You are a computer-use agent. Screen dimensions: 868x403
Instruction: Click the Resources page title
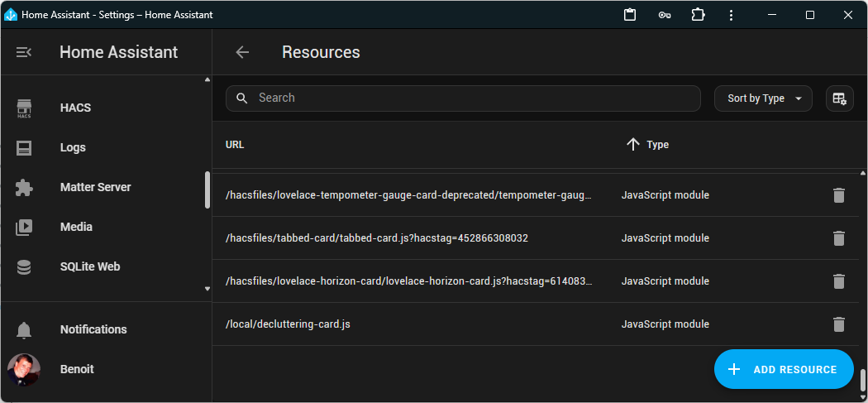321,52
